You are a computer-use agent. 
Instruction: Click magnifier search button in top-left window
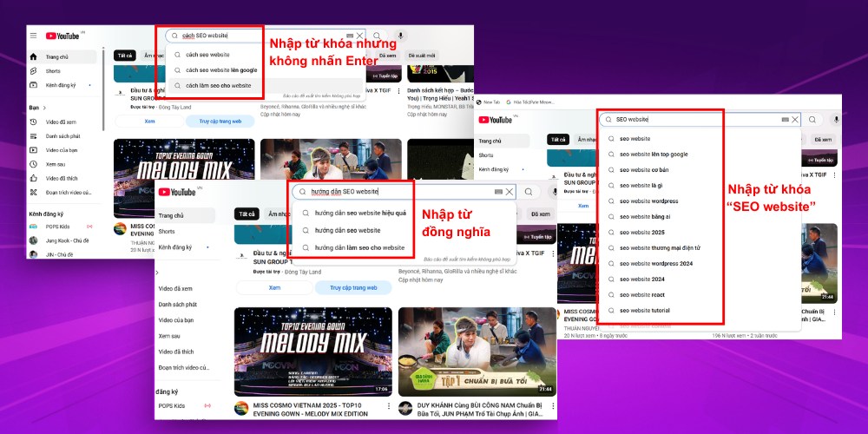point(377,36)
